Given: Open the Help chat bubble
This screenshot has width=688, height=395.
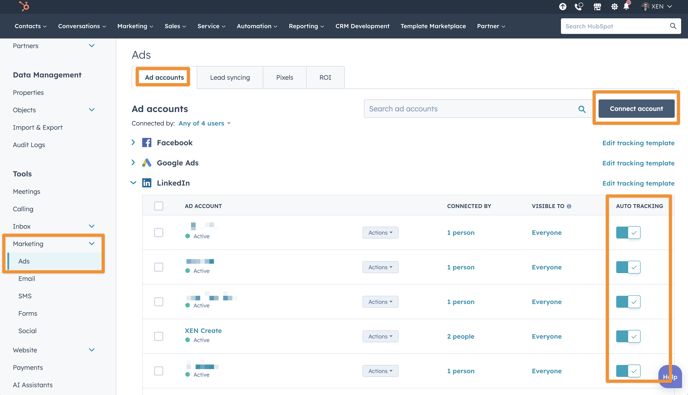Looking at the screenshot, I should coord(670,377).
